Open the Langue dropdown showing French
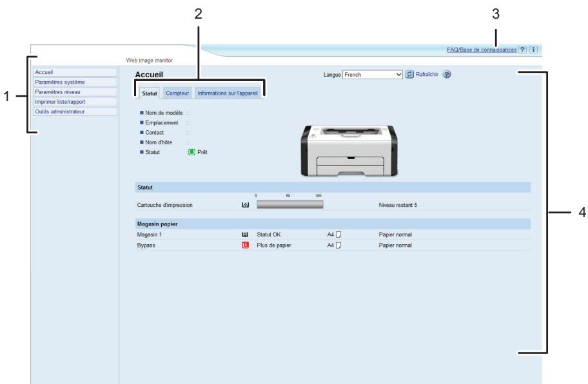The image size is (588, 384). pos(373,75)
